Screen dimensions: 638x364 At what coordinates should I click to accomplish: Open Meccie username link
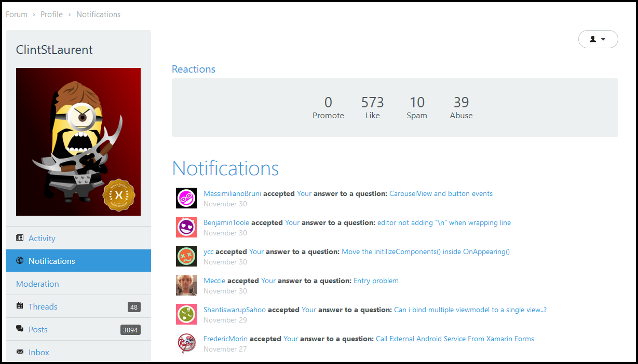click(x=214, y=281)
